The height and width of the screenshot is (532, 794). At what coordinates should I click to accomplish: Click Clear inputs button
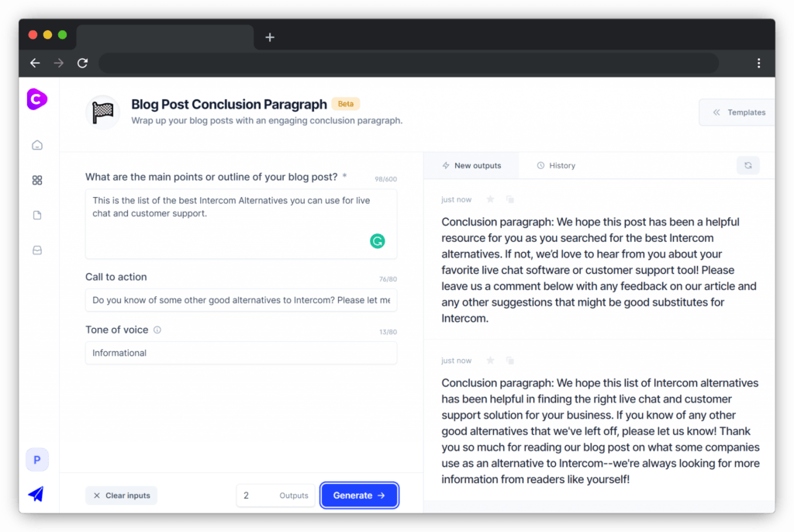(122, 496)
